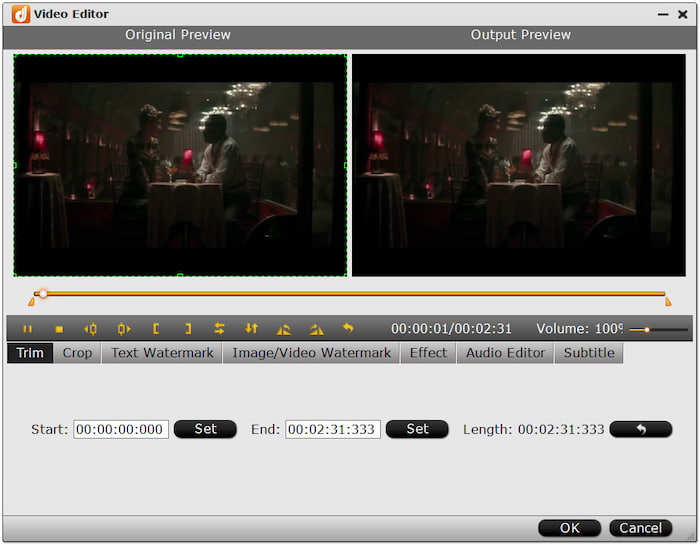Switch to the Effect tab

coord(428,353)
